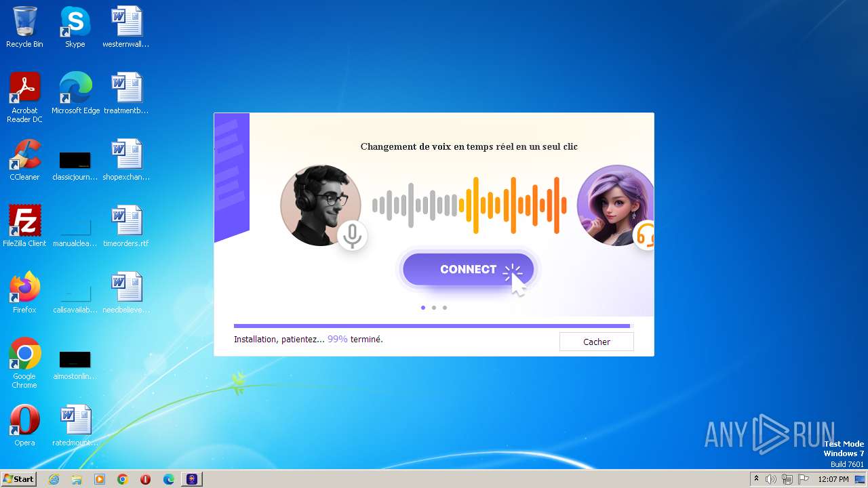The width and height of the screenshot is (868, 488).
Task: Launch Google Chrome desktop shortcut
Action: (24, 363)
